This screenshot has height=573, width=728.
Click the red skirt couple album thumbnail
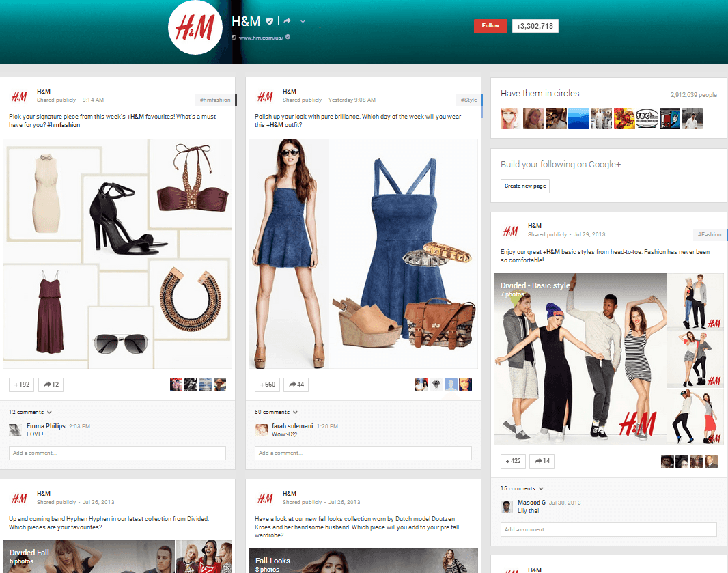click(695, 417)
